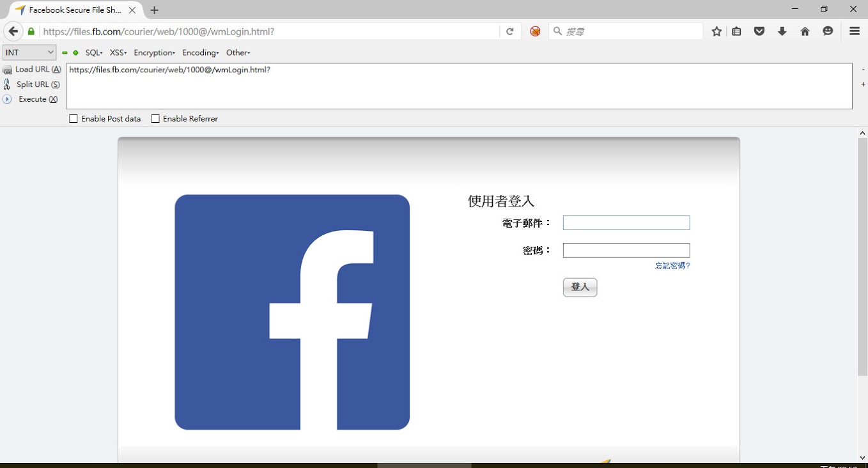Expand the Encryption menu

(x=154, y=52)
